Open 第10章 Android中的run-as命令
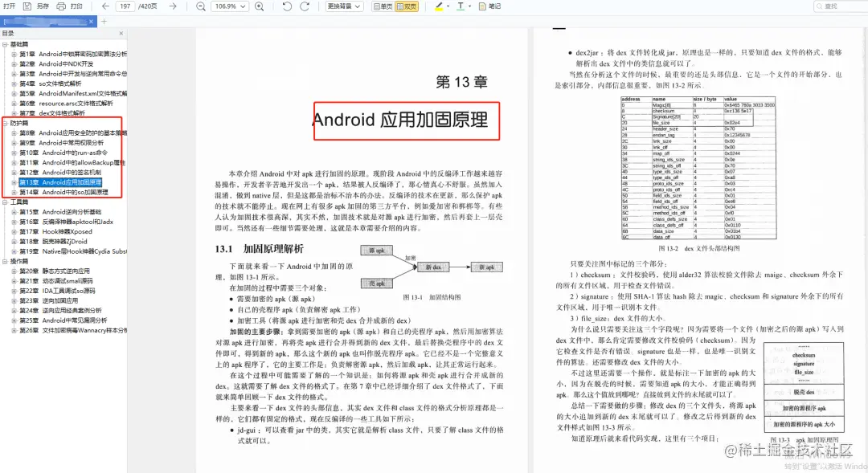This screenshot has height=473, width=868. coord(63,153)
